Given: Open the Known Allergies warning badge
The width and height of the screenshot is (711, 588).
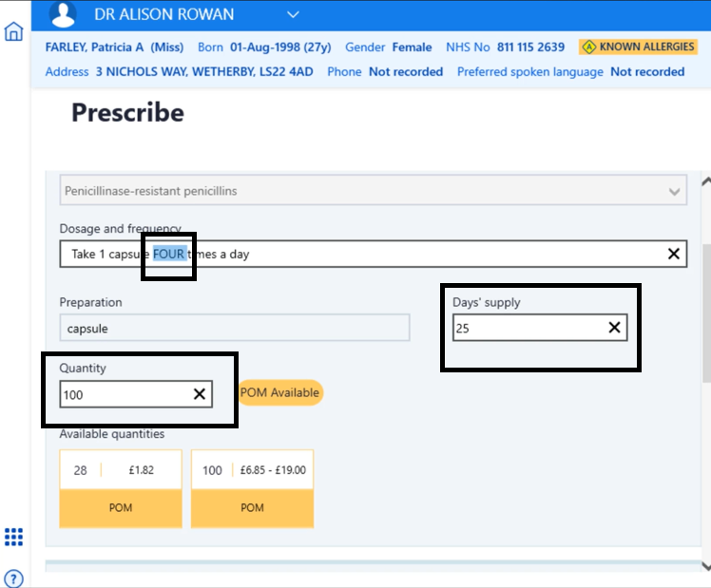Looking at the screenshot, I should (x=638, y=47).
